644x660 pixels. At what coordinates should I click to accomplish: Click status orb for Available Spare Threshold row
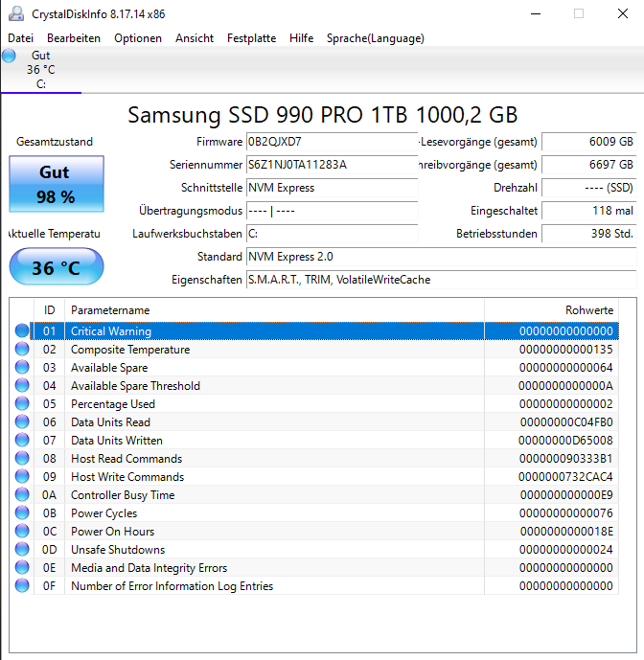tap(22, 385)
